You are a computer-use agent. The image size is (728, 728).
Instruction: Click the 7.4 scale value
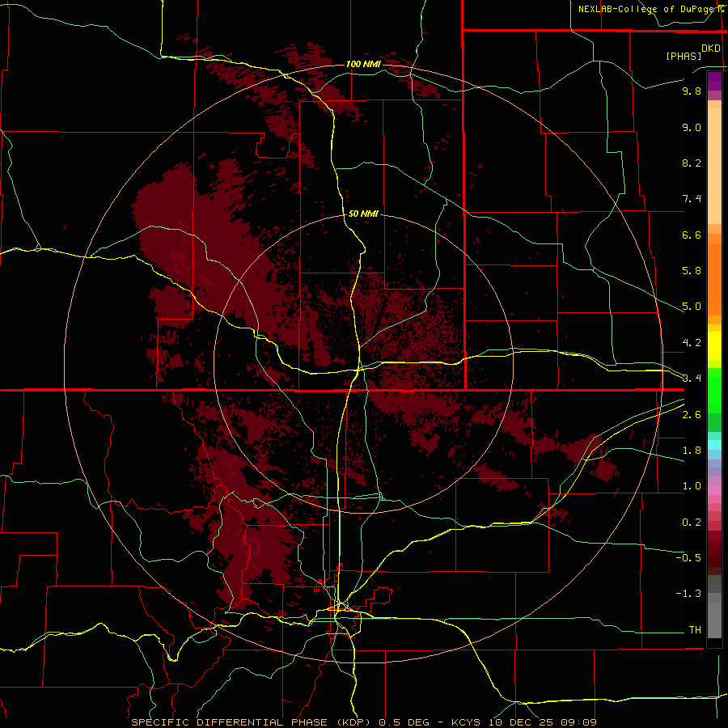click(x=692, y=199)
